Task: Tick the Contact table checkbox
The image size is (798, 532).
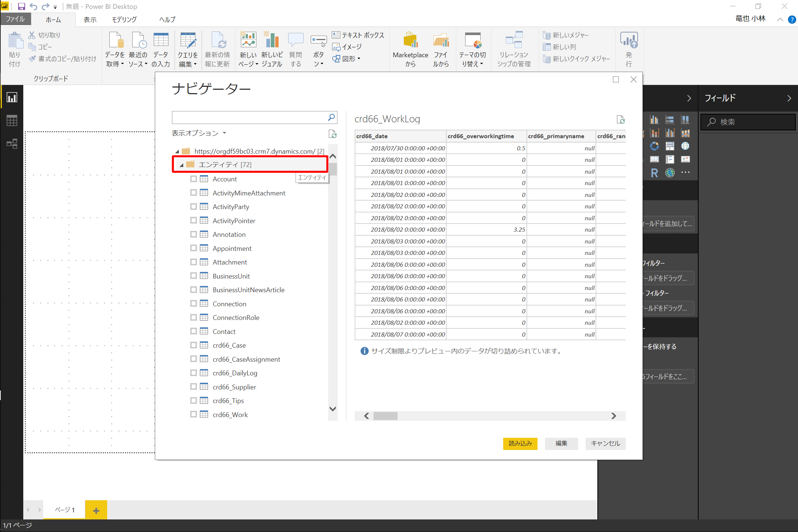Action: click(x=194, y=331)
